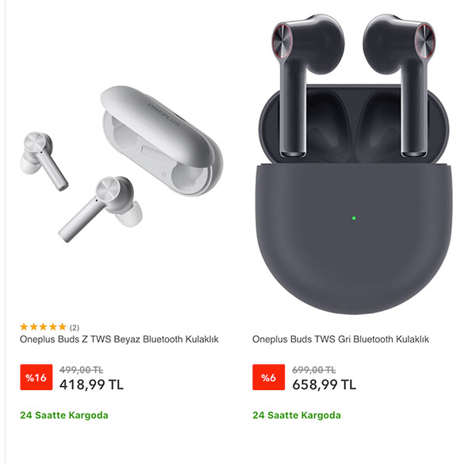Click the crossed-out 499,00 TL price
This screenshot has width=476, height=463.
pos(81,370)
